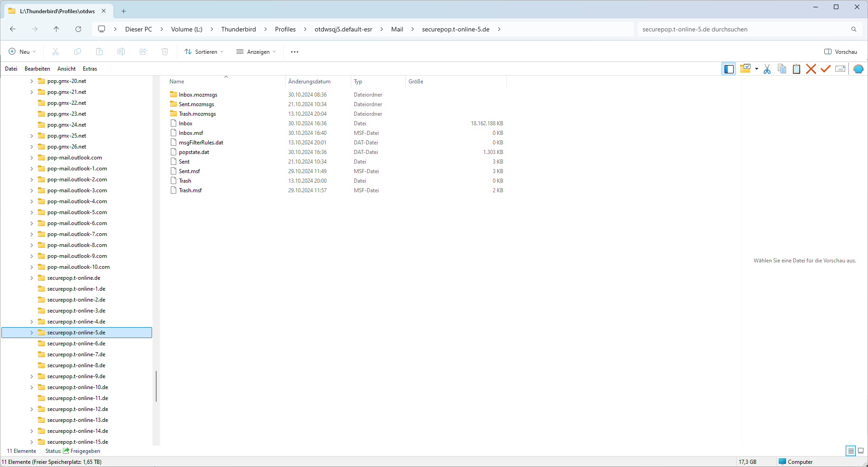This screenshot has height=467, width=868.
Task: Click the clipboard paste icon in right toolbar
Action: point(796,69)
